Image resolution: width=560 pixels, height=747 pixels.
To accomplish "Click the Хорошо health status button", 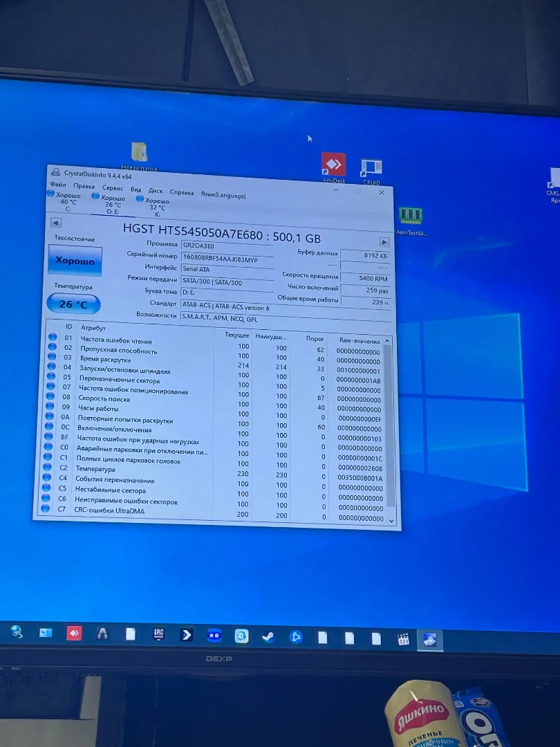I will (75, 261).
